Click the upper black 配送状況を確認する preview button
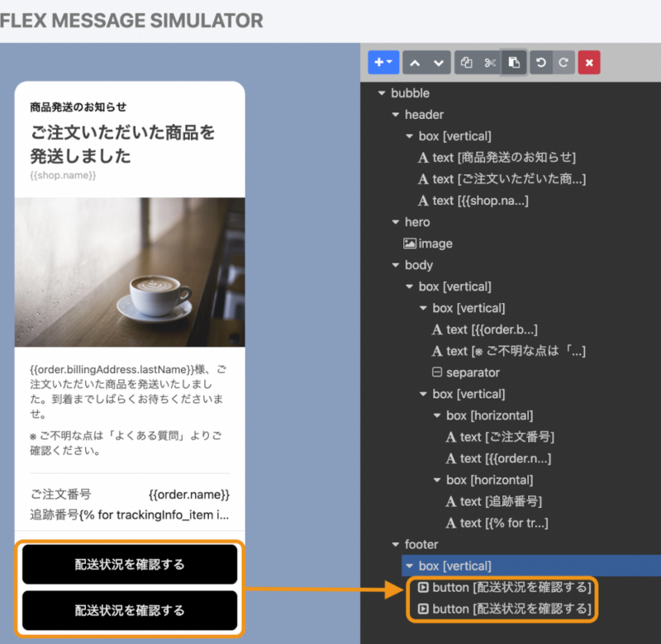 pyautogui.click(x=130, y=564)
